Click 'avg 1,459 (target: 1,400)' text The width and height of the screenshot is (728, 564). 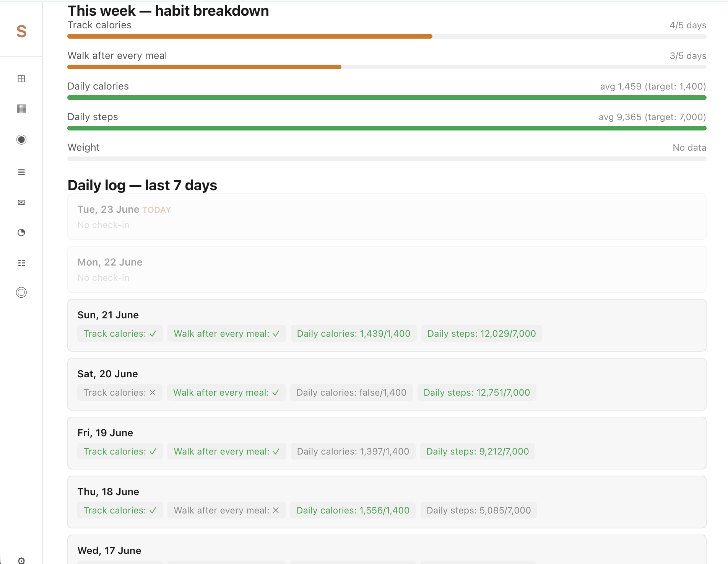tap(653, 86)
